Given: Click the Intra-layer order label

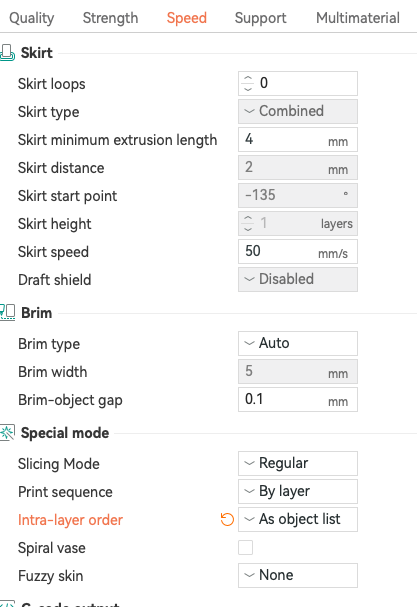Looking at the screenshot, I should (70, 520).
